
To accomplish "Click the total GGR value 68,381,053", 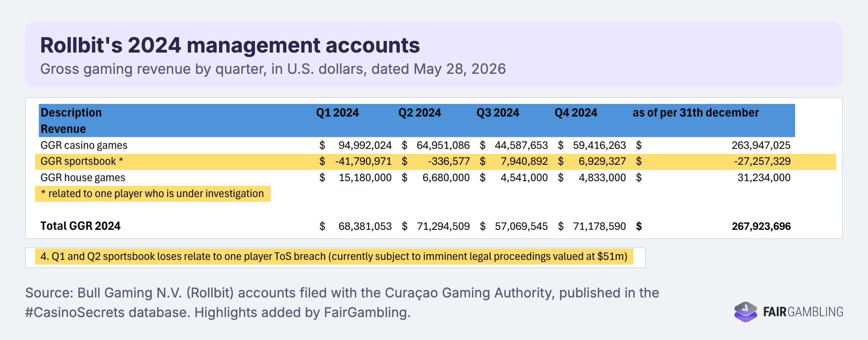I will click(x=365, y=226).
